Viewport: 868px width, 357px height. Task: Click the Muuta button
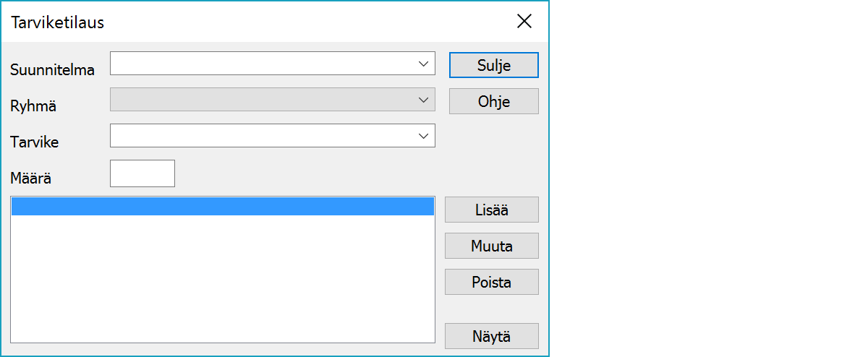[492, 246]
